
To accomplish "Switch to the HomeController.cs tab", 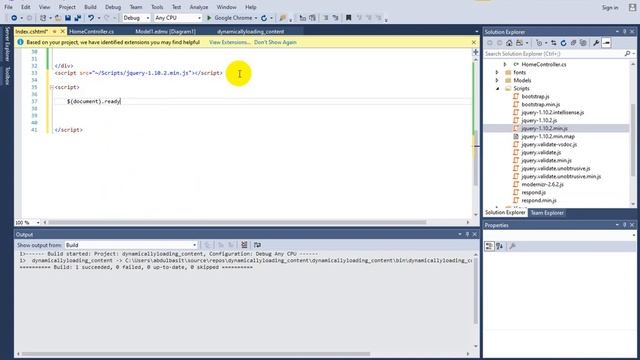I will (91, 31).
